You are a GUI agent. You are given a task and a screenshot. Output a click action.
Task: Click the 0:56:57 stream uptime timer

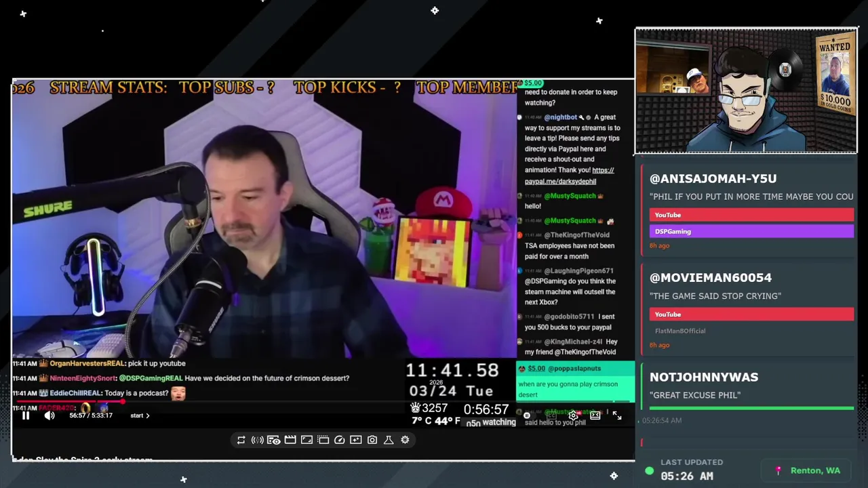(486, 409)
